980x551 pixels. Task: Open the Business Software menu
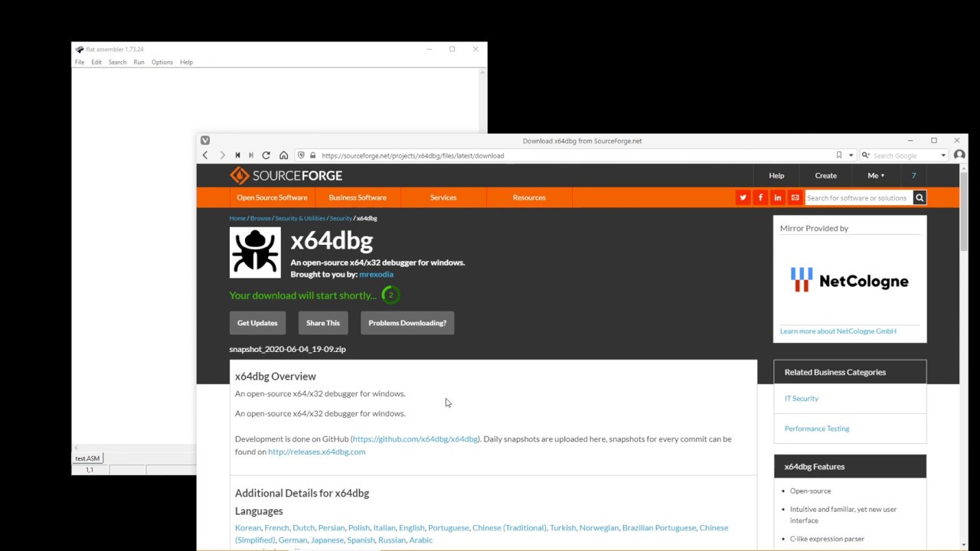(x=358, y=197)
